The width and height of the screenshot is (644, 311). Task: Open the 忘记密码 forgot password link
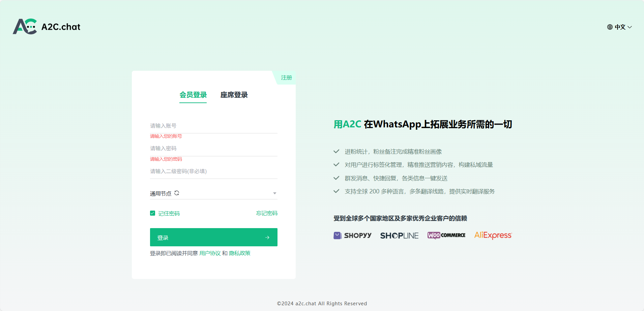tap(266, 213)
